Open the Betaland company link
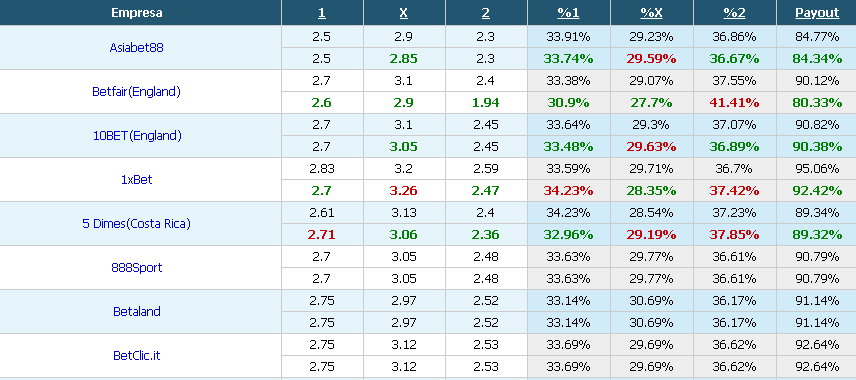This screenshot has height=380, width=856. (136, 312)
